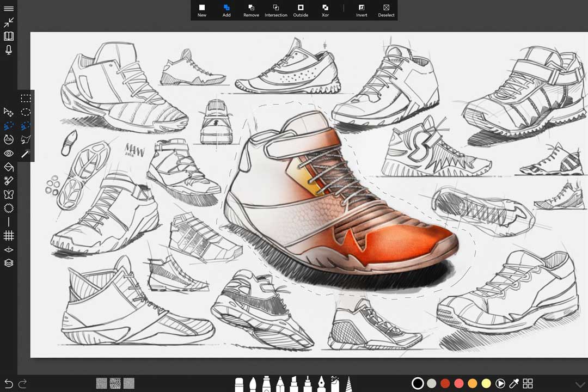The image size is (588, 392).
Task: Toggle the eye visibility icon
Action: (9, 154)
